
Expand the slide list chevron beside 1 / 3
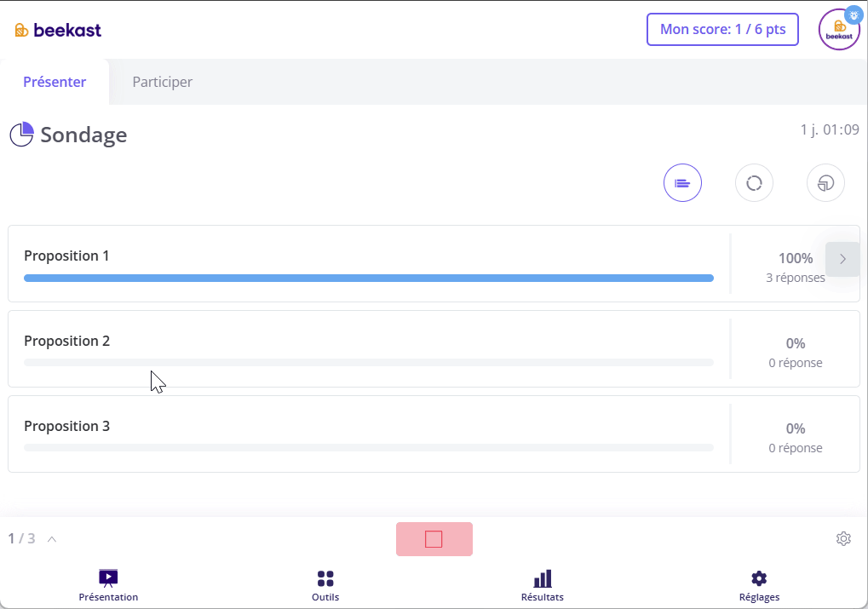(52, 538)
